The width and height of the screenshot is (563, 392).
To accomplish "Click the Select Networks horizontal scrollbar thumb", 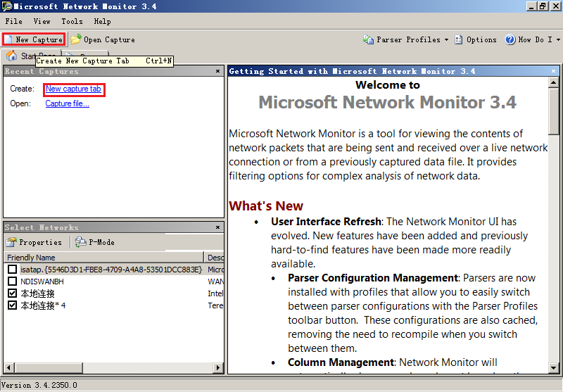I will tap(49, 367).
